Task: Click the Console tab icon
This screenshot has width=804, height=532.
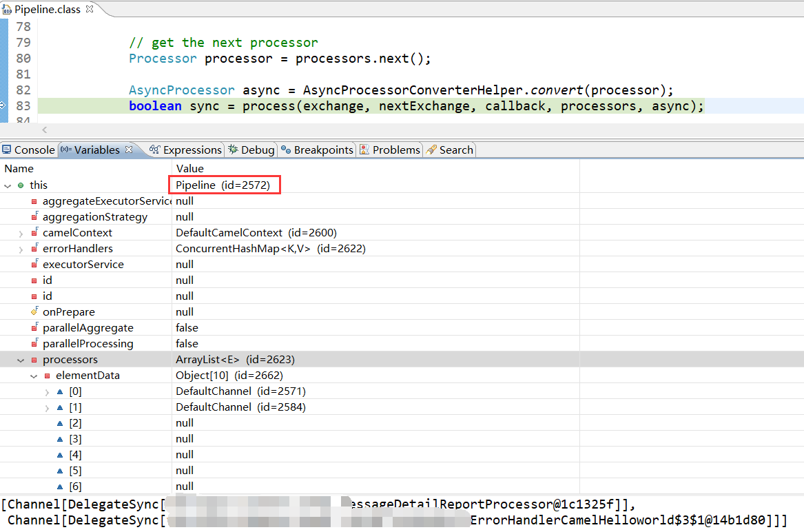Action: click(x=7, y=150)
